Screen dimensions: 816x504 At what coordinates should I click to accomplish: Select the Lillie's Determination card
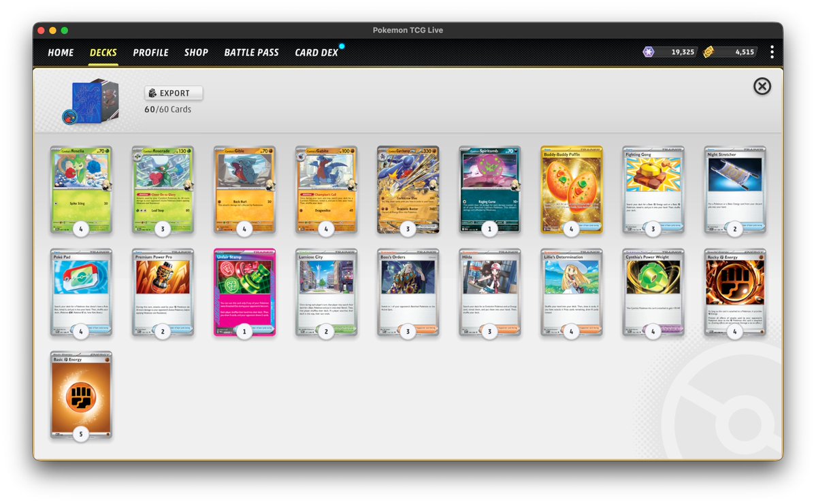click(572, 292)
